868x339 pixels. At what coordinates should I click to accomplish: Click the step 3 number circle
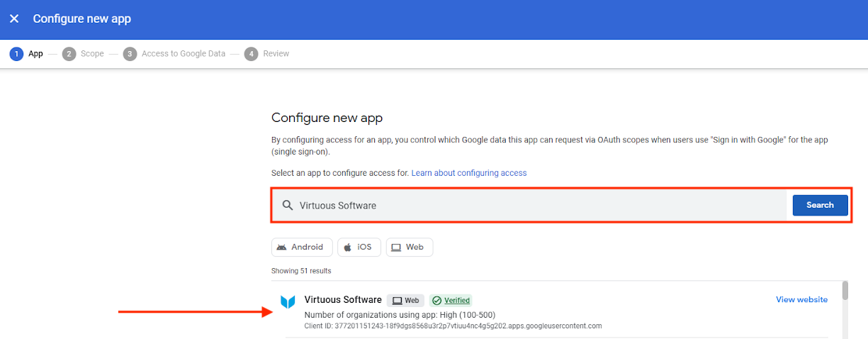[130, 54]
